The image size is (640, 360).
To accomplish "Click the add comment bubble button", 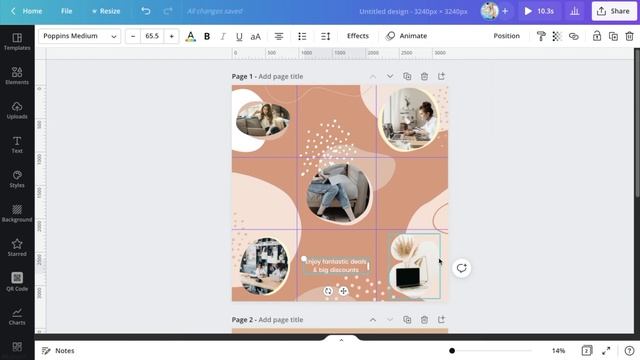I will pyautogui.click(x=461, y=268).
